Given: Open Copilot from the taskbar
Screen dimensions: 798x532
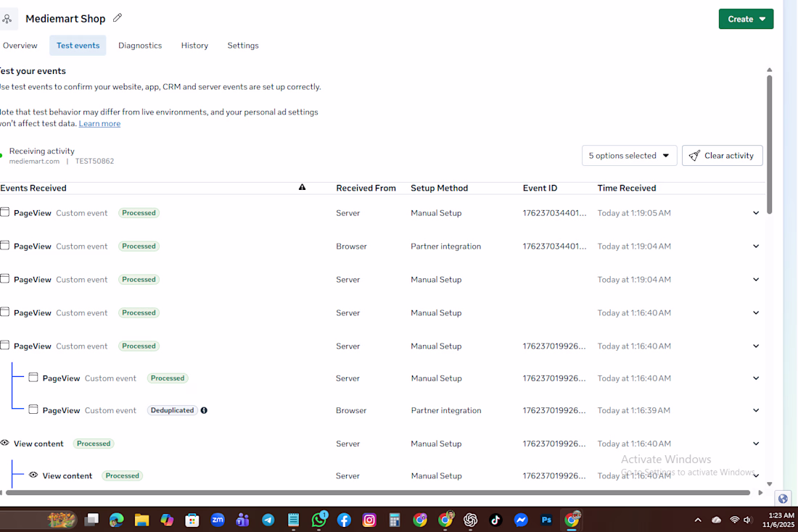Looking at the screenshot, I should click(167, 520).
